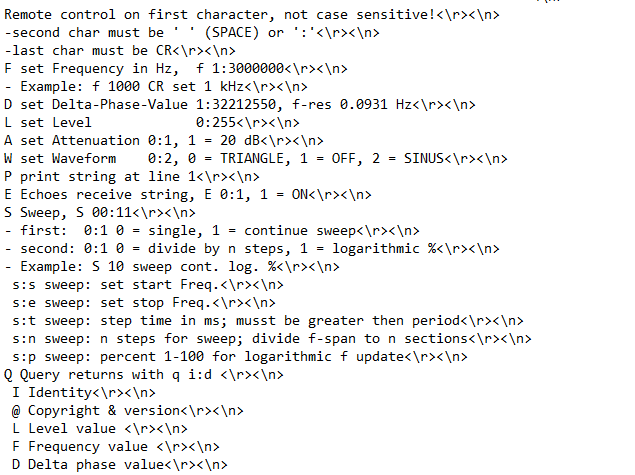This screenshot has height=475, width=635.
Task: Click the 'F set Frequency in Hz' line
Action: pos(176,69)
